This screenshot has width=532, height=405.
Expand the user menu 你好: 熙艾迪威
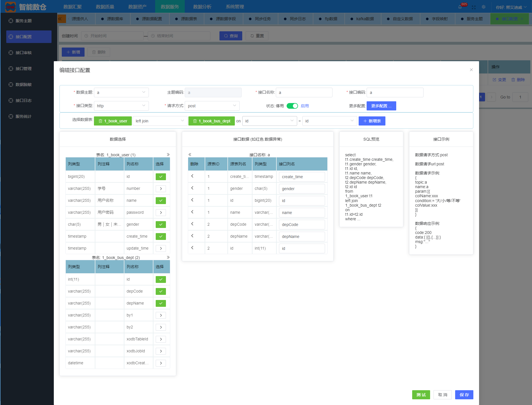(x=511, y=7)
